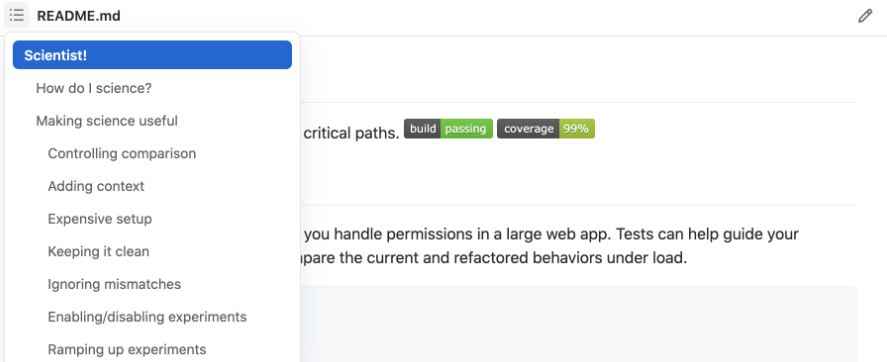Click the 99% portion of coverage badge
The image size is (887, 362).
coord(576,129)
